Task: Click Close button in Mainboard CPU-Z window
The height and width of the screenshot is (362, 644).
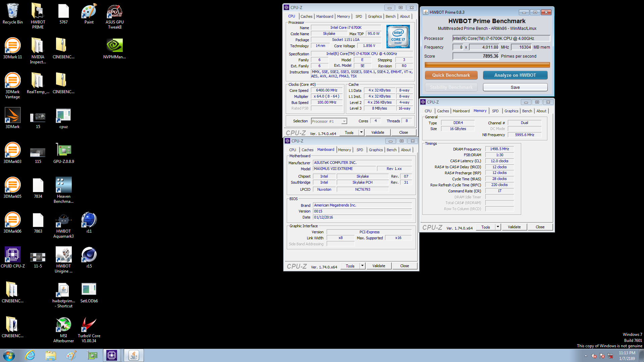Action: 404,266
